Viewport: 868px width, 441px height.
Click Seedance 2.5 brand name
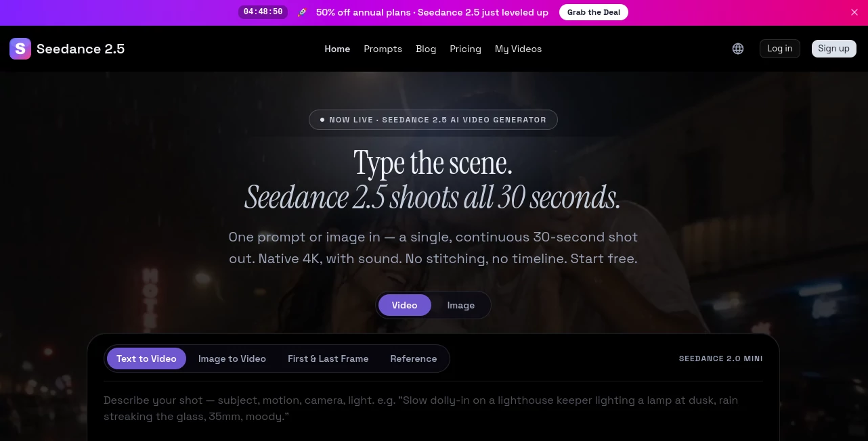(x=81, y=49)
